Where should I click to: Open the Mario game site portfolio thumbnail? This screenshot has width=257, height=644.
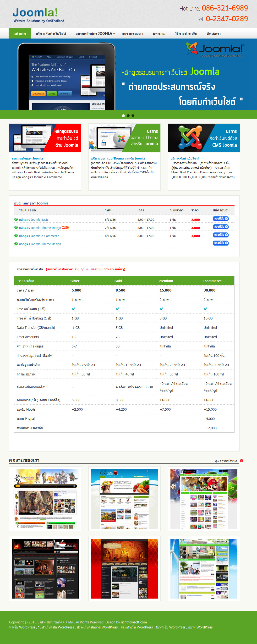[x=204, y=499]
